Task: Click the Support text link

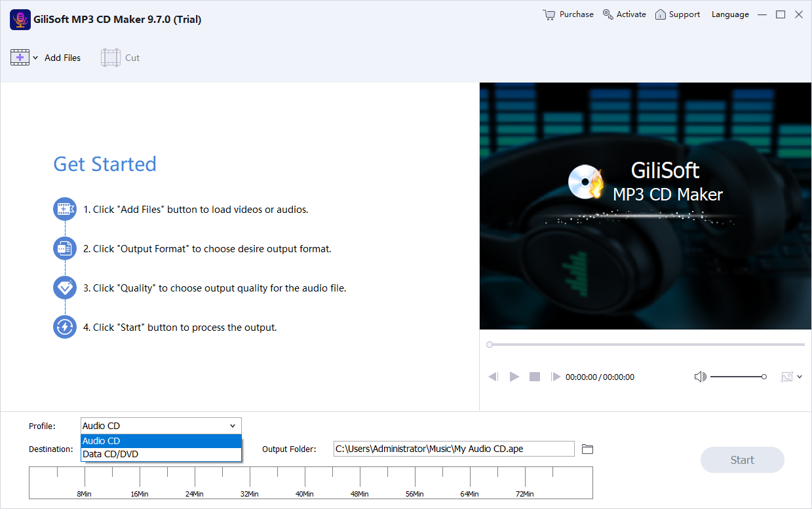Action: [x=684, y=14]
